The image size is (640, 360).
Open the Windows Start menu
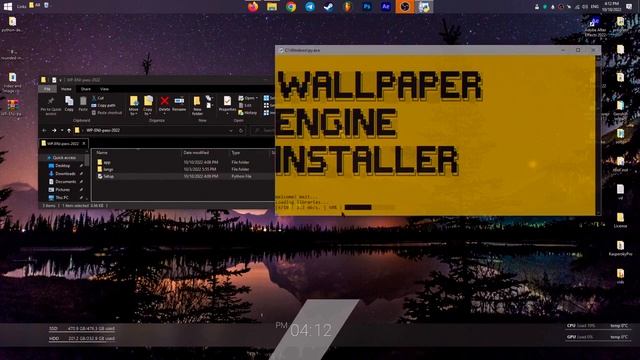click(x=8, y=7)
